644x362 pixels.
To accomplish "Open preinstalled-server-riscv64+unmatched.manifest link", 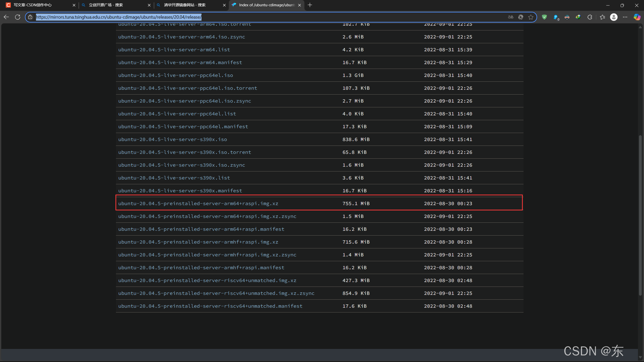I will (210, 306).
